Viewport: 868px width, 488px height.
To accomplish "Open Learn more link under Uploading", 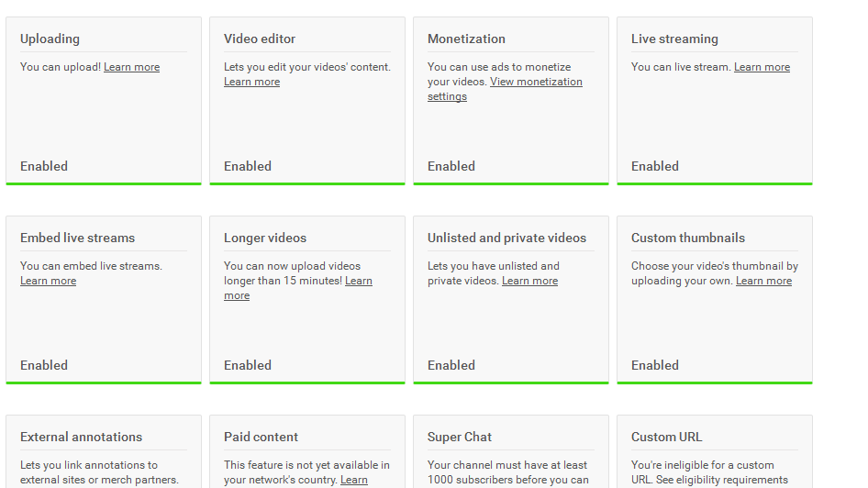I will [132, 67].
